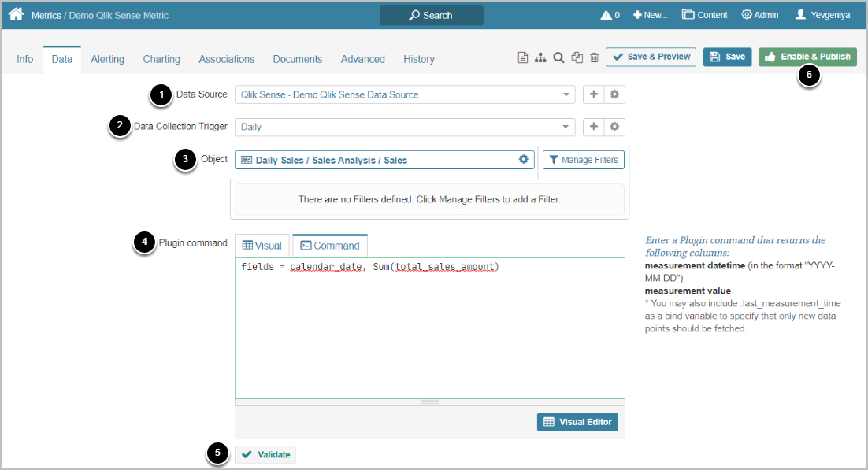Click Enable & Publish button
The width and height of the screenshot is (868, 470).
click(807, 57)
